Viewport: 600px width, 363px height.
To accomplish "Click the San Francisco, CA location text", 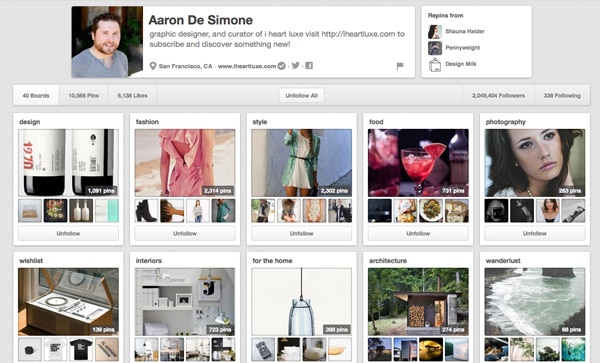I will (x=185, y=66).
